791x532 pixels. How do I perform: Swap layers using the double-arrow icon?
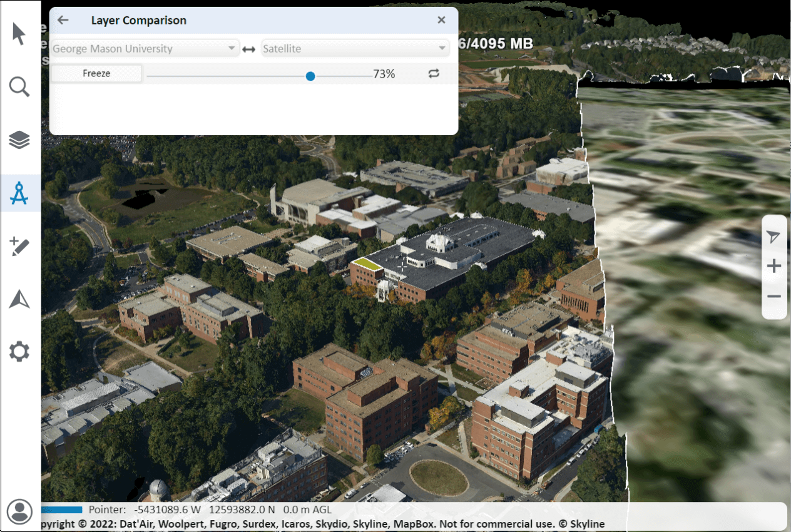(x=249, y=49)
